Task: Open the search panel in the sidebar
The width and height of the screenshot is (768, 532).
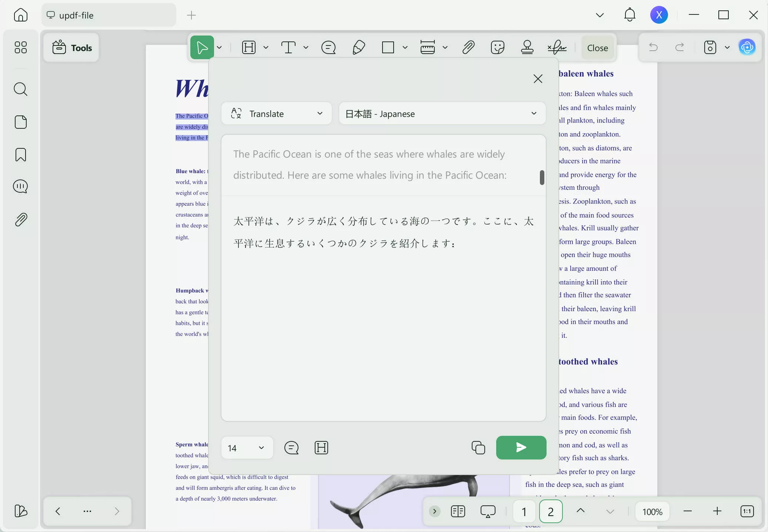Action: 21,89
